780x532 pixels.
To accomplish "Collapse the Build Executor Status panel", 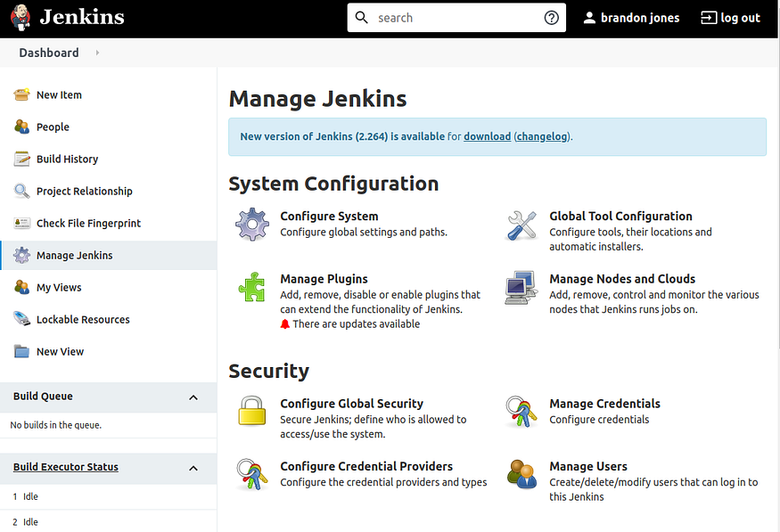I will pos(193,468).
